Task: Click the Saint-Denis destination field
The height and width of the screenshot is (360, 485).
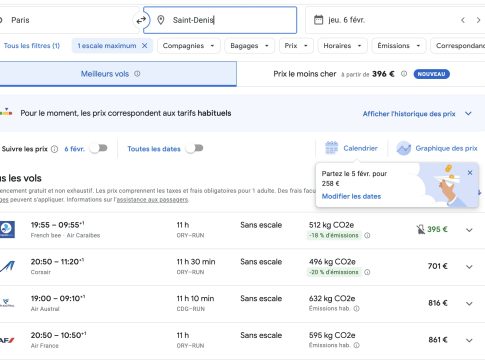Action: point(220,20)
